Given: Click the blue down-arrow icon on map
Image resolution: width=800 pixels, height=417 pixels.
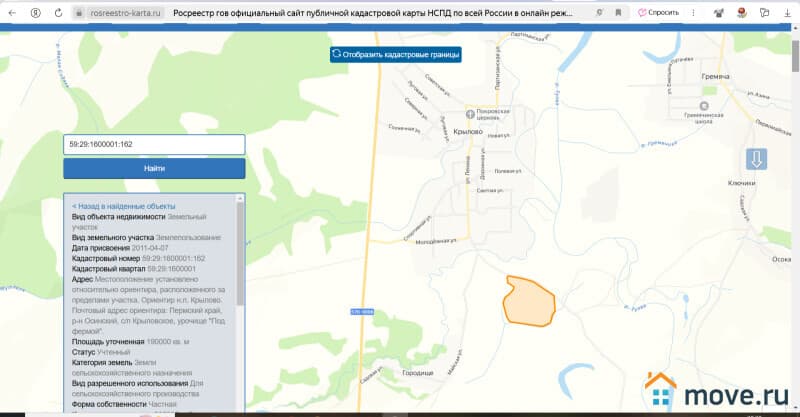Looking at the screenshot, I should [x=756, y=159].
